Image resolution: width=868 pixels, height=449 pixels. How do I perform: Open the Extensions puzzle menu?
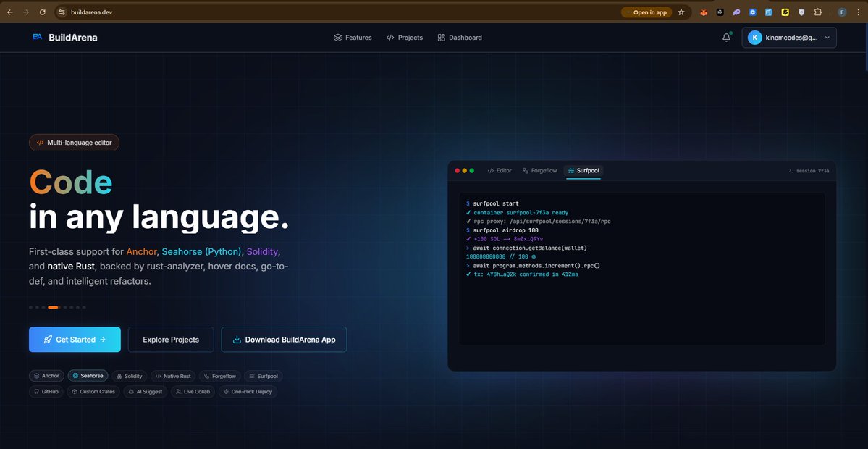817,12
